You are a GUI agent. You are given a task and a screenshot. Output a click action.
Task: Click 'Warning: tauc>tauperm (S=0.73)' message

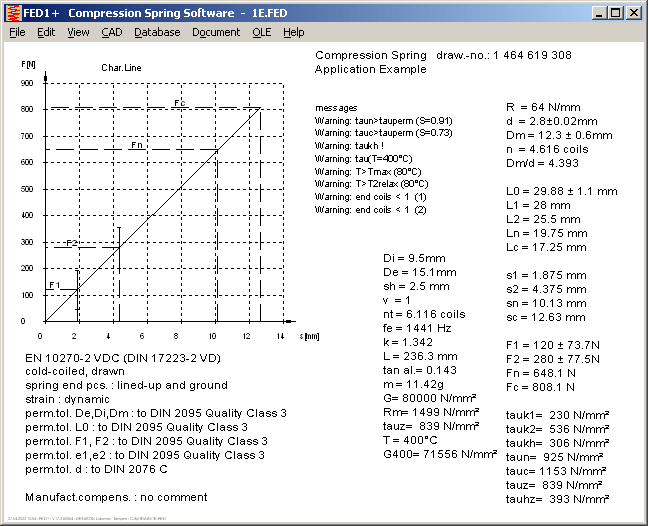(384, 133)
